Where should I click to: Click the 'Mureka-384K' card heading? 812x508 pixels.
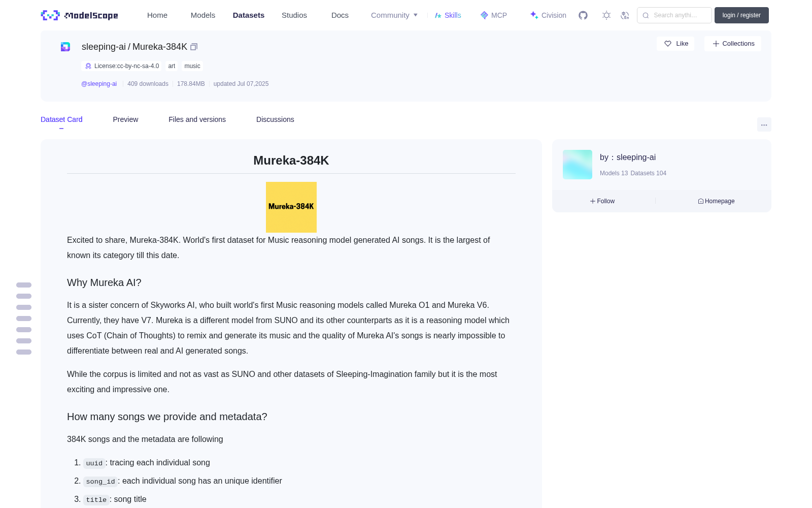tap(291, 161)
